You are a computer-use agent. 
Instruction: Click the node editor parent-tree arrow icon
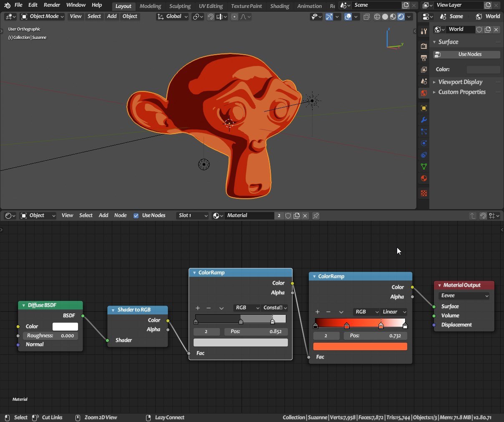(x=473, y=216)
